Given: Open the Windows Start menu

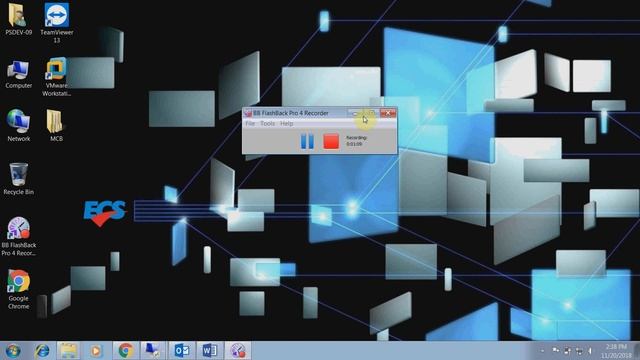Looking at the screenshot, I should pyautogui.click(x=13, y=351).
